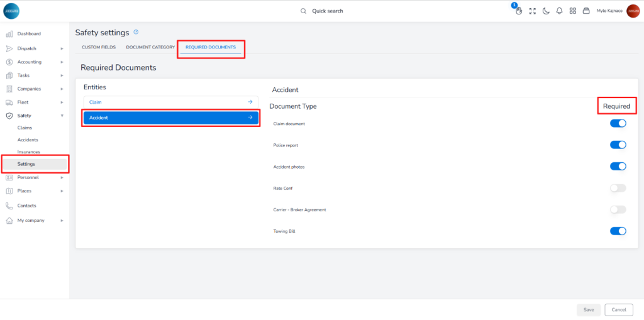Open the apps grid icon
The width and height of the screenshot is (644, 320).
click(573, 11)
